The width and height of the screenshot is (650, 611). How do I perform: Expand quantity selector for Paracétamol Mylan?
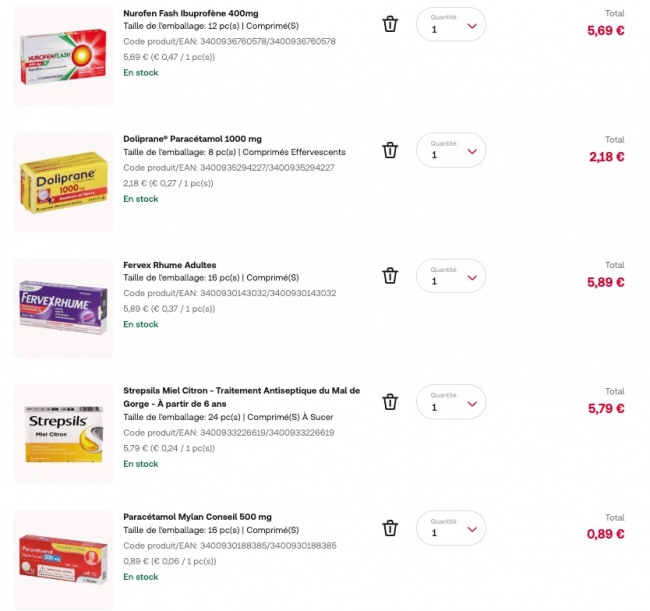tap(451, 529)
